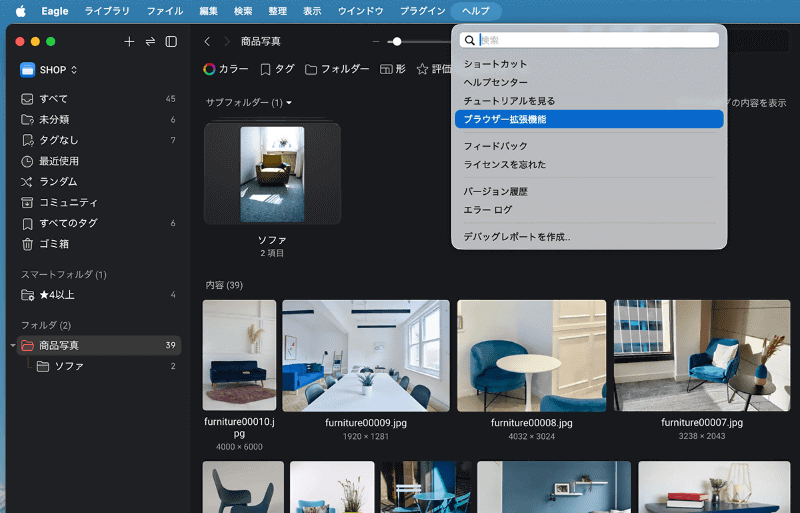
Task: Select ブラウザー拡張機能 menu item
Action: 589,119
